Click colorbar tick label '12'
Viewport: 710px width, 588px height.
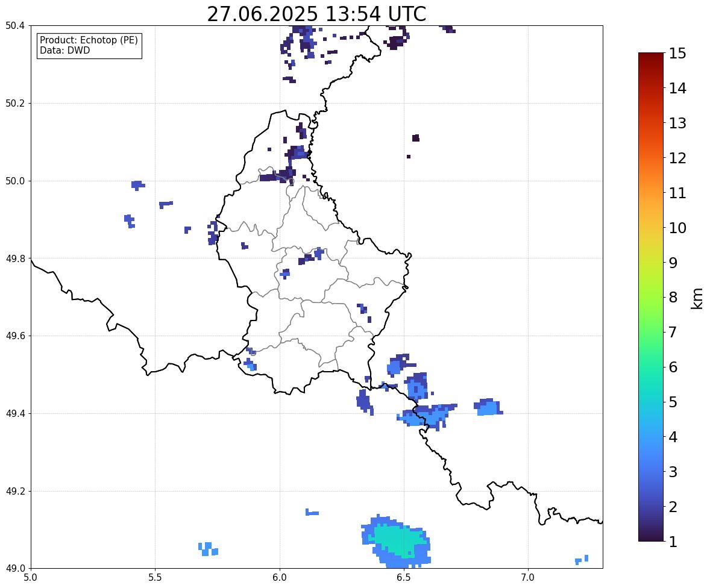tap(677, 158)
